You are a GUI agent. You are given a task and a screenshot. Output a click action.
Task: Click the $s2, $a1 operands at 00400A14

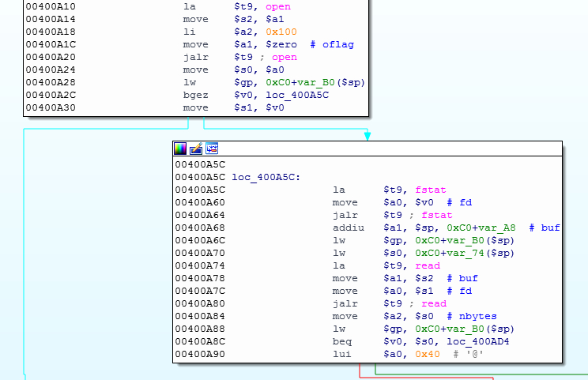pyautogui.click(x=259, y=19)
